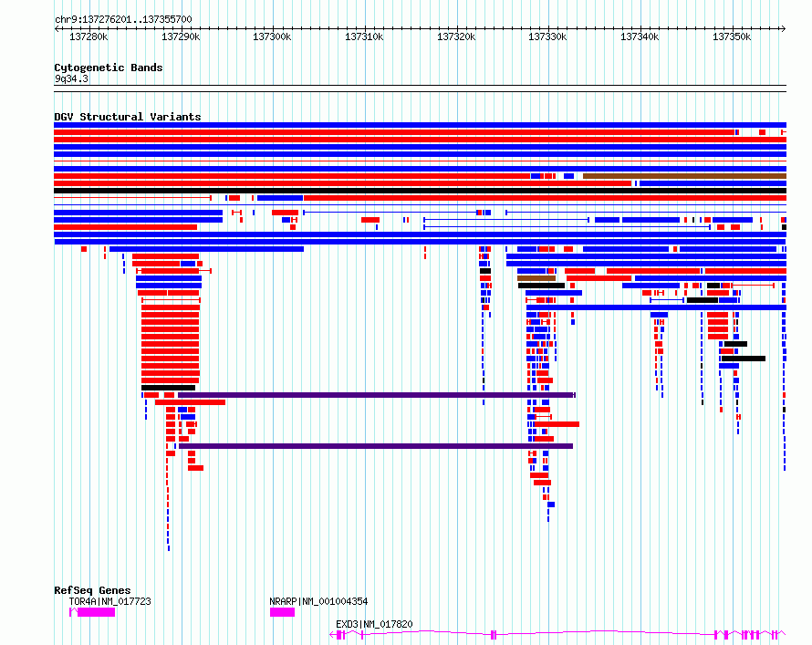Click the RefSeq Genes track title

pyautogui.click(x=92, y=590)
